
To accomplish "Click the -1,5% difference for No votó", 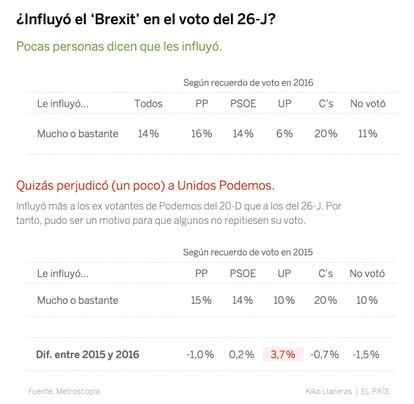I will point(366,354).
